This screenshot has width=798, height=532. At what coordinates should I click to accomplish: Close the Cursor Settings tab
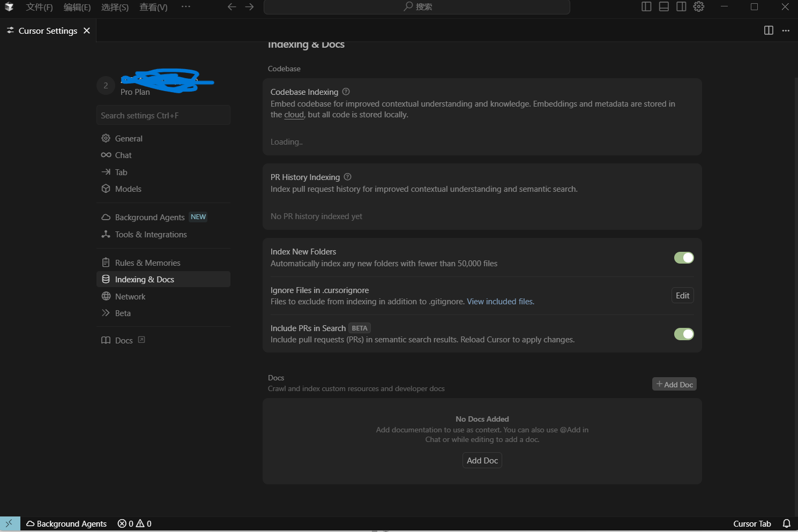[x=87, y=31]
